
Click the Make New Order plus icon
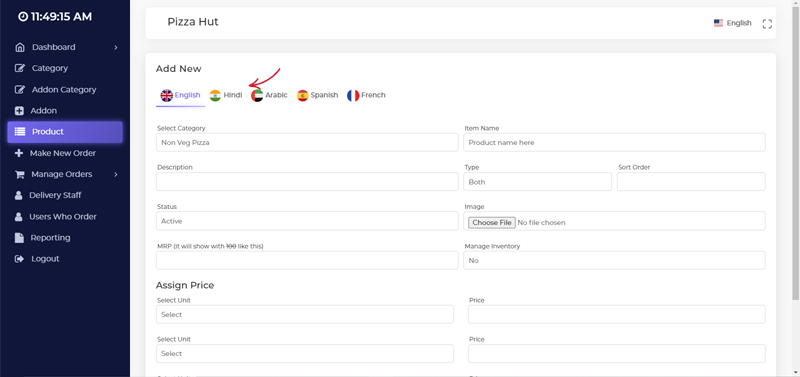19,153
